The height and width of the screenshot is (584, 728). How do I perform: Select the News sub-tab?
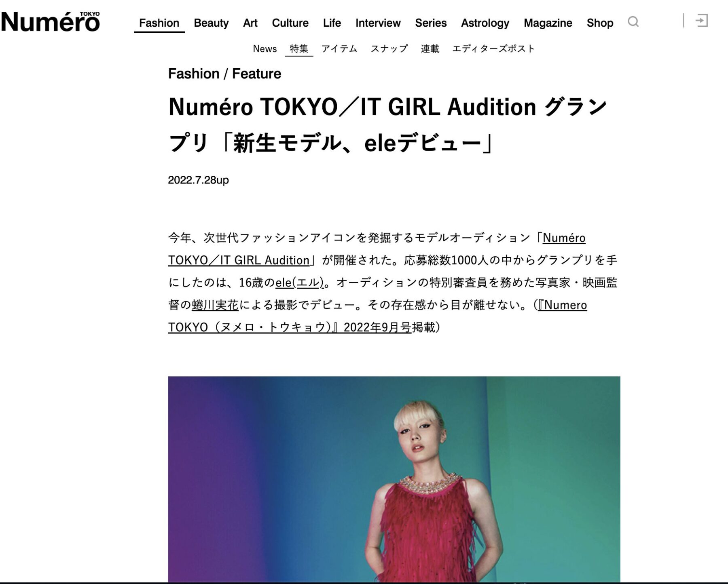tap(265, 49)
